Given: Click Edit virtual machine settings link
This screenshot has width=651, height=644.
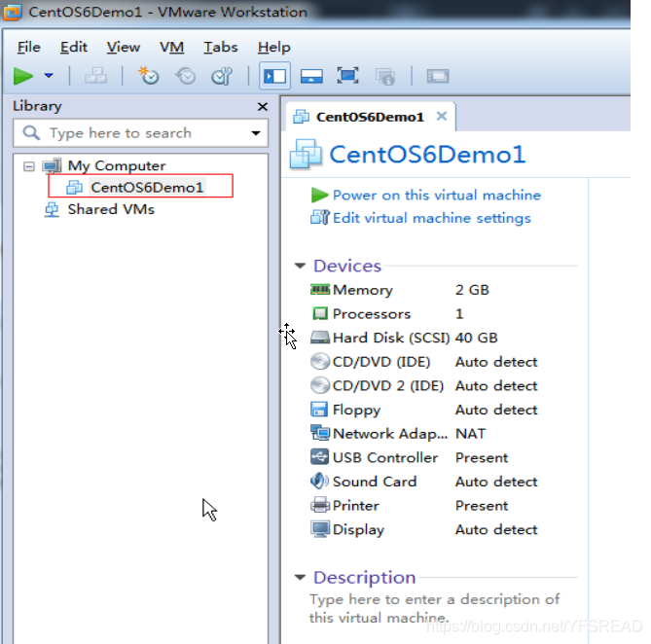Looking at the screenshot, I should [432, 218].
